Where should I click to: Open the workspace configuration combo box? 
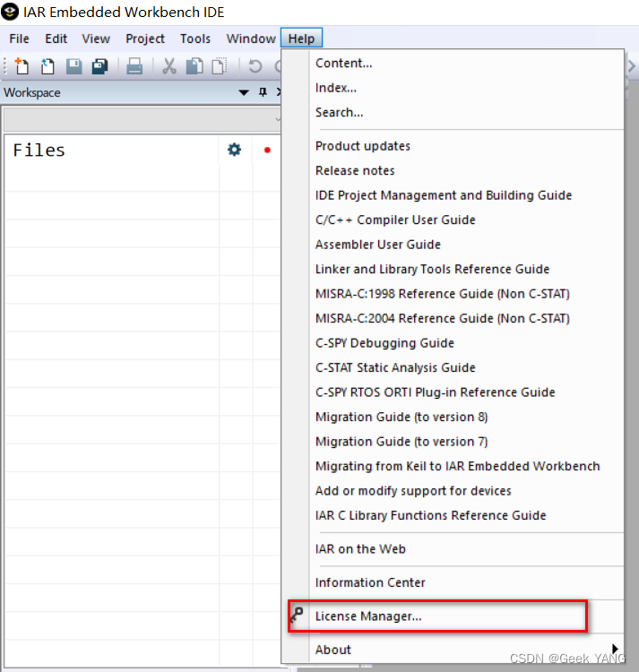pyautogui.click(x=142, y=119)
